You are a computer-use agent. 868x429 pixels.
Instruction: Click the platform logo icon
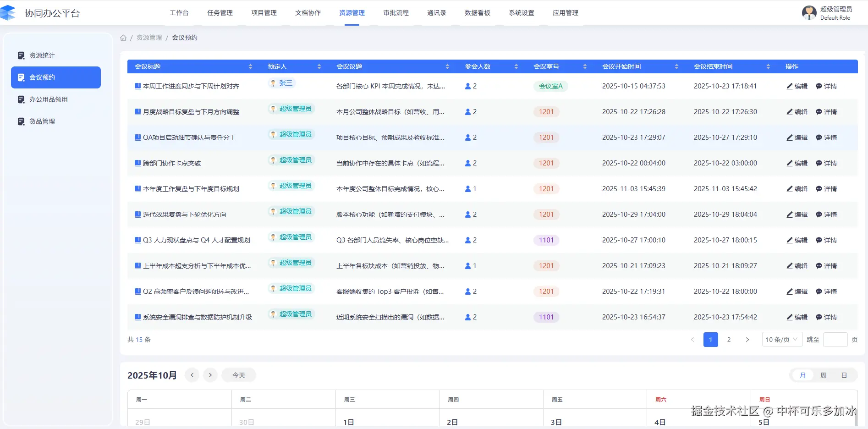coord(8,13)
